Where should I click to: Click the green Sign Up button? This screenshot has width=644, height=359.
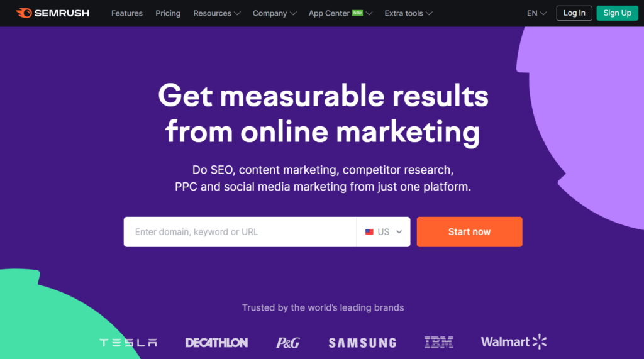pos(618,13)
